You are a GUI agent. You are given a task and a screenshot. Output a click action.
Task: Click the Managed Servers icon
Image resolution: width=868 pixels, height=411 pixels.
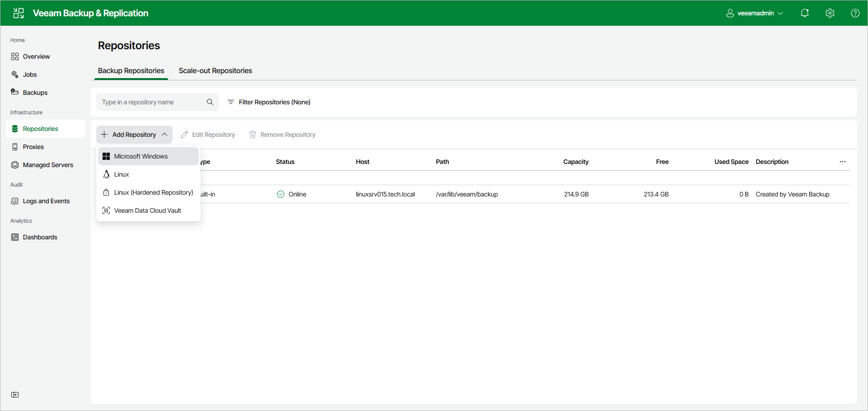point(15,165)
